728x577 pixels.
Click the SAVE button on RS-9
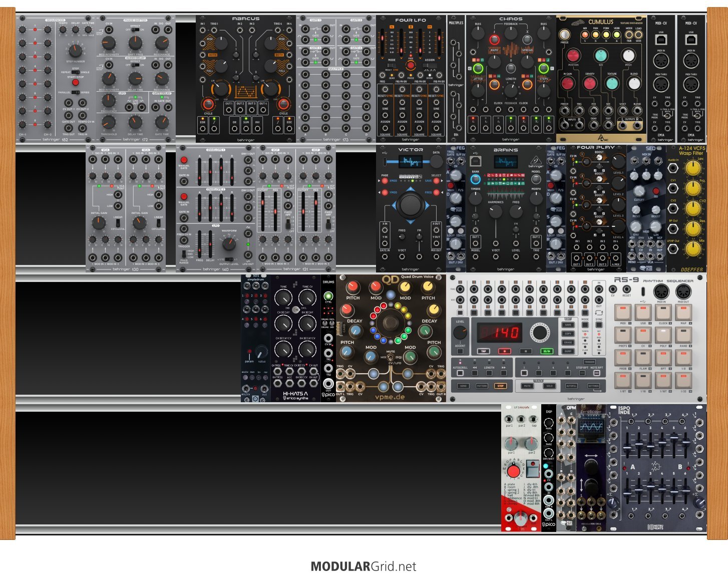click(568, 325)
